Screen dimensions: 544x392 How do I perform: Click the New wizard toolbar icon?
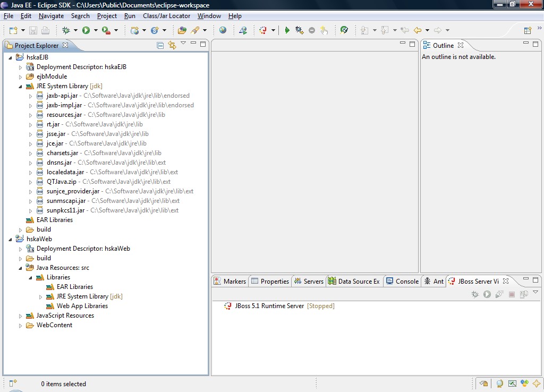13,30
